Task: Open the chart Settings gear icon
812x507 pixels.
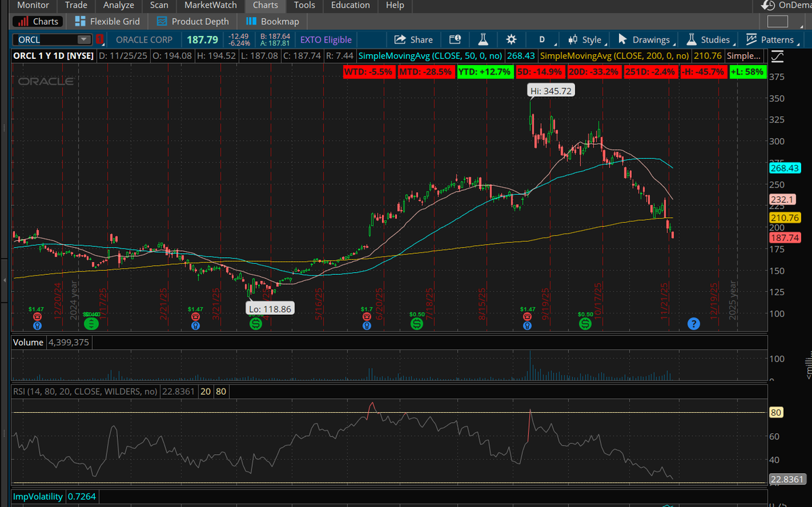Action: click(x=511, y=39)
